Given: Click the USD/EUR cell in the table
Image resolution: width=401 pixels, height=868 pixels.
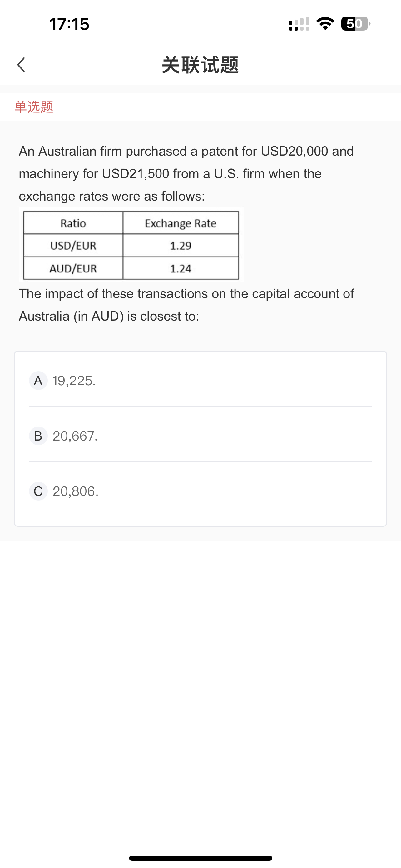Looking at the screenshot, I should (x=73, y=246).
